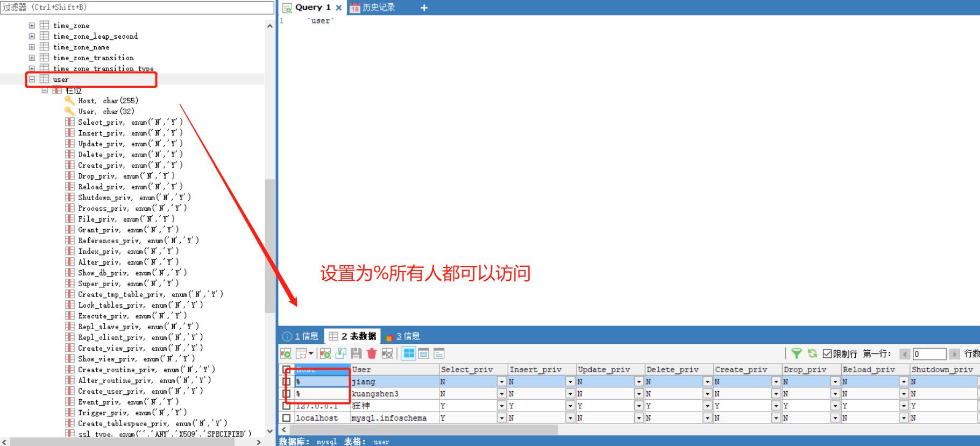Open the 历史记录 history tab
The height and width of the screenshot is (446, 980).
[x=372, y=8]
